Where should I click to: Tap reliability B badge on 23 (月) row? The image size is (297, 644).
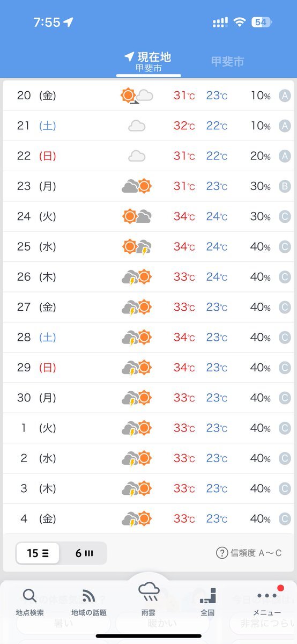tap(285, 186)
